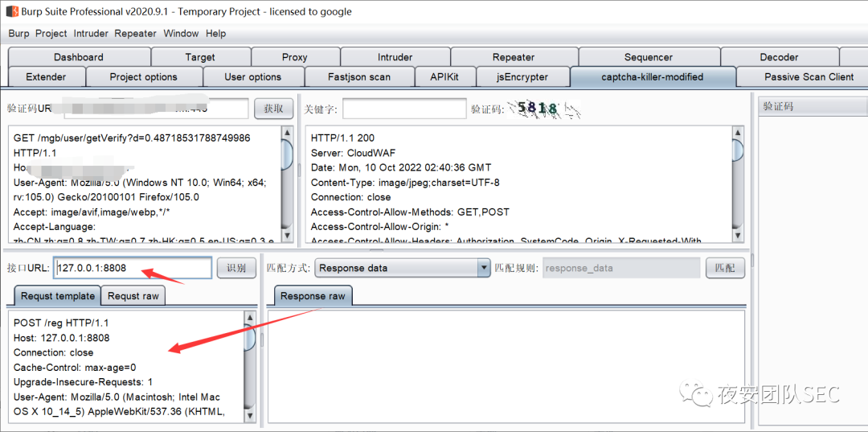
Task: Open the APIKit tab
Action: (444, 77)
